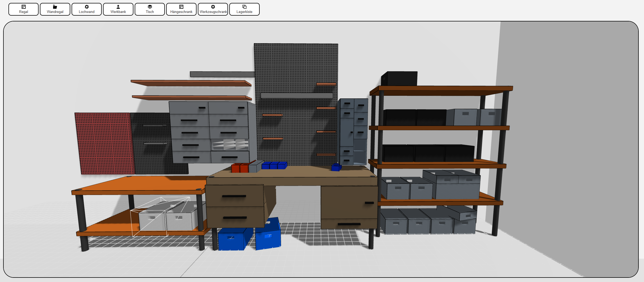Select the red pegboard on the wall
The image size is (644, 282).
(104, 143)
